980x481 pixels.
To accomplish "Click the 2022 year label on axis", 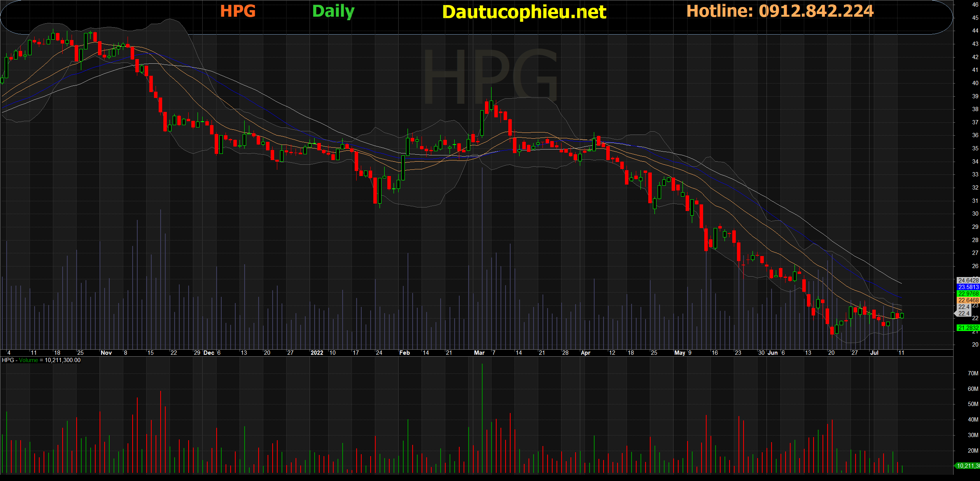I will coord(317,353).
